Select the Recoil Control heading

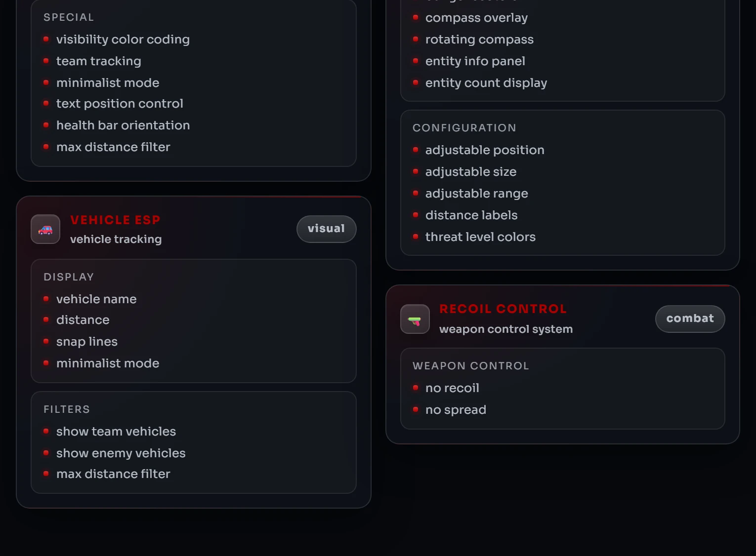point(503,309)
